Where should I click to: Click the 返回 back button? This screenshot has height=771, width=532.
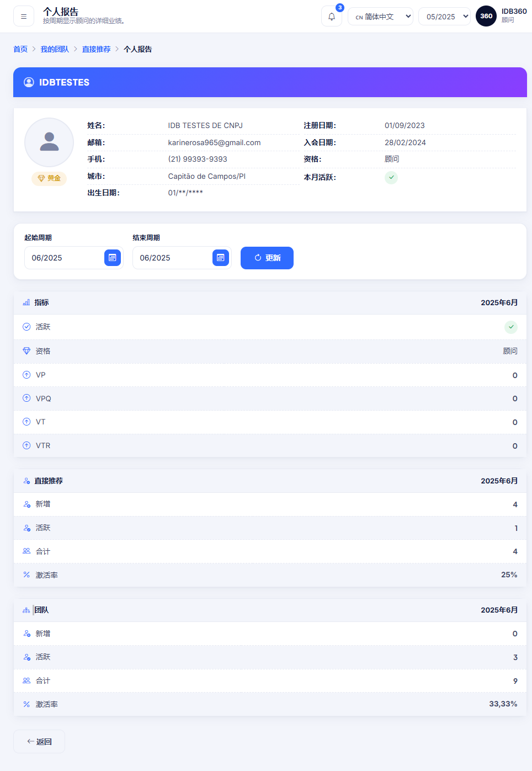coord(39,741)
